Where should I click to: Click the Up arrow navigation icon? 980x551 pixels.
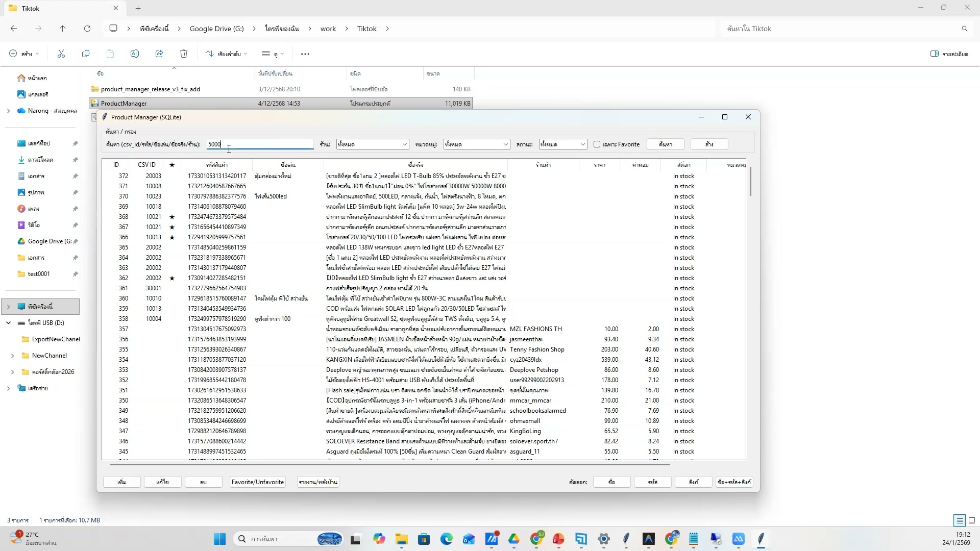(62, 29)
